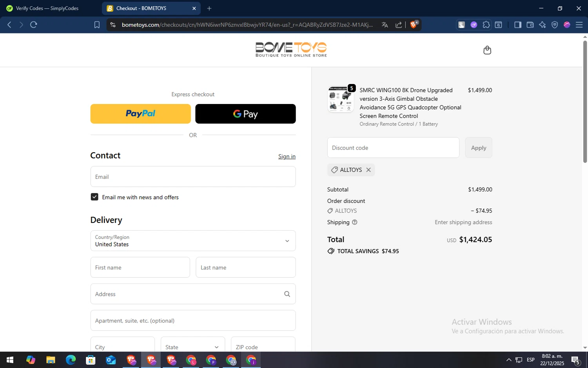Click the First name field
This screenshot has width=588, height=368.
140,267
